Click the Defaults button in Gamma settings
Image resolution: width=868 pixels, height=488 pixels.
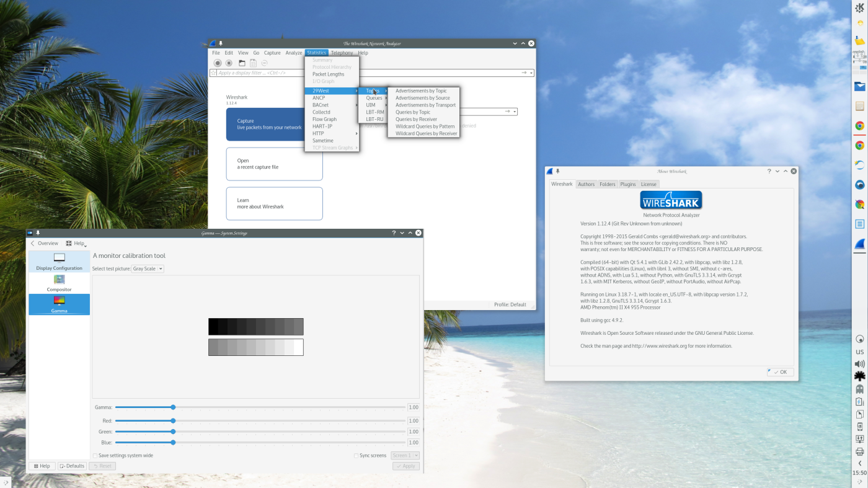pyautogui.click(x=72, y=466)
